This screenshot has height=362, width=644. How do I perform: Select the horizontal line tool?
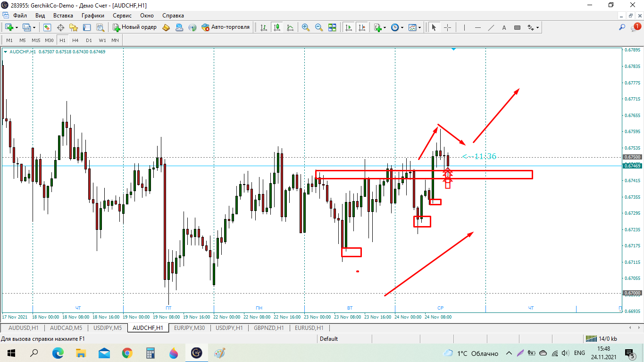pos(478,27)
